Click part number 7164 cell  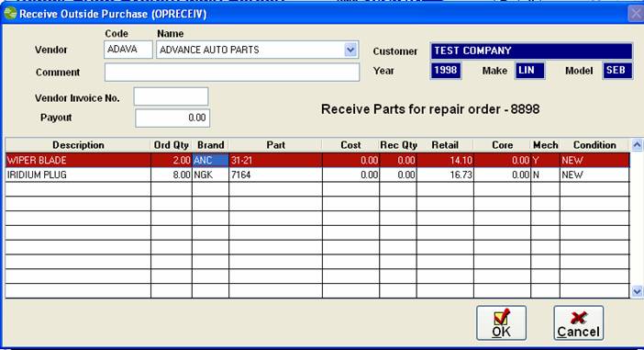tap(275, 175)
